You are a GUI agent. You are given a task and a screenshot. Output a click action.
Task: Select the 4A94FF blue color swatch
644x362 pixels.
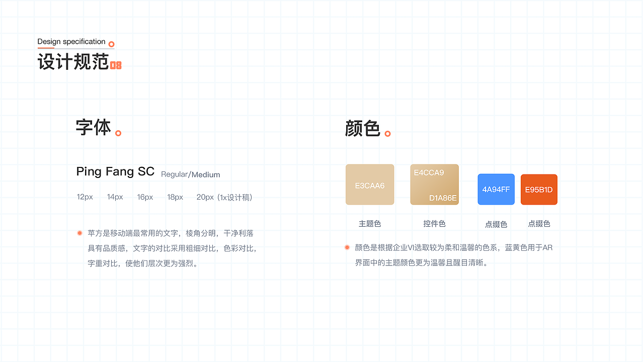(496, 190)
